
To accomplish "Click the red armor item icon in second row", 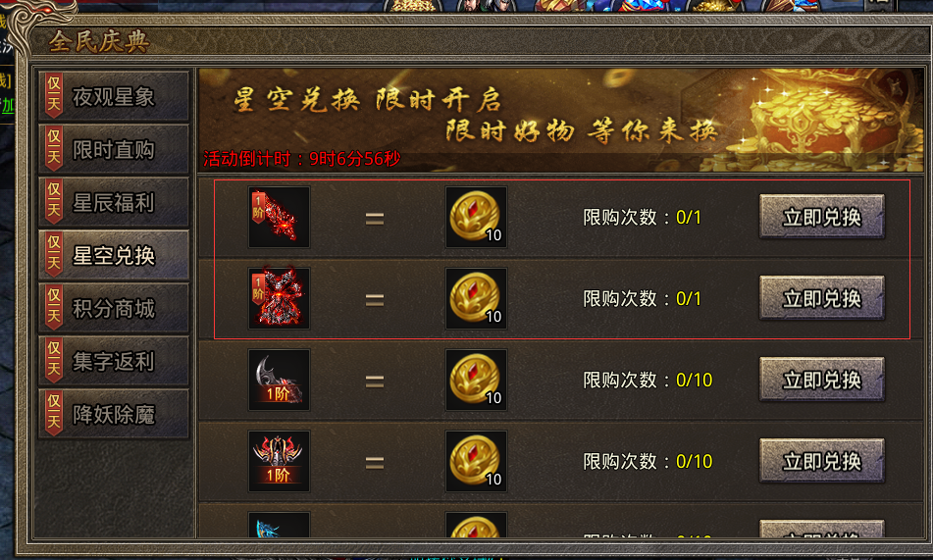I will point(279,298).
